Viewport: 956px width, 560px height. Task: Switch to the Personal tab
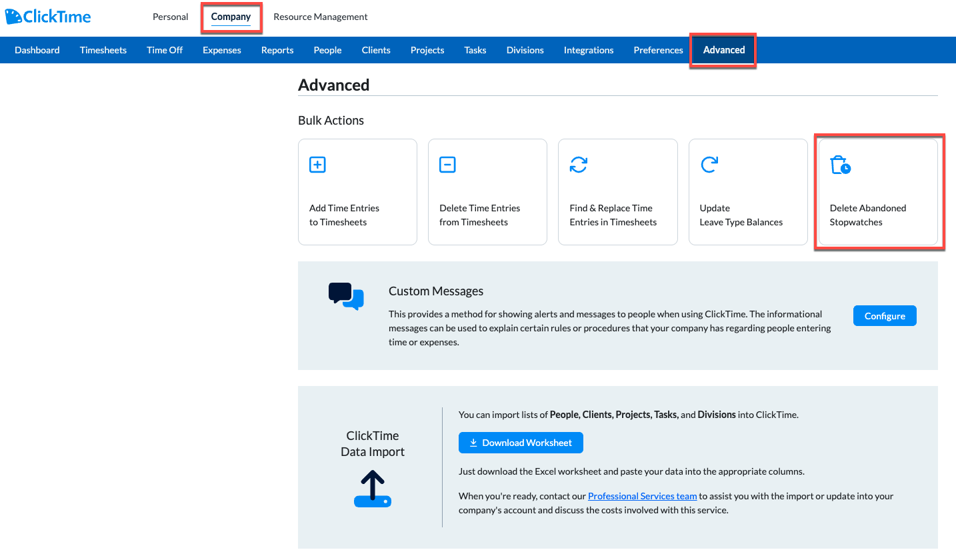(171, 17)
